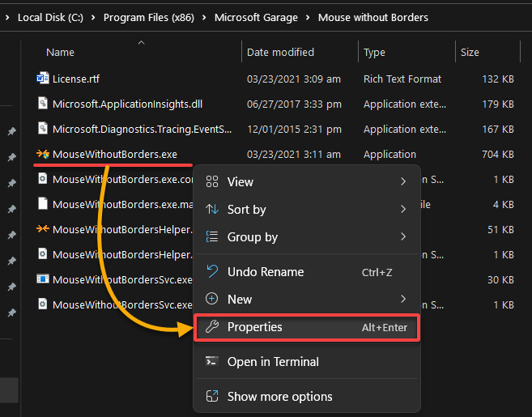Go to Program Files (x86) breadcrumb
Screen dimensions: 532x417
pos(149,17)
